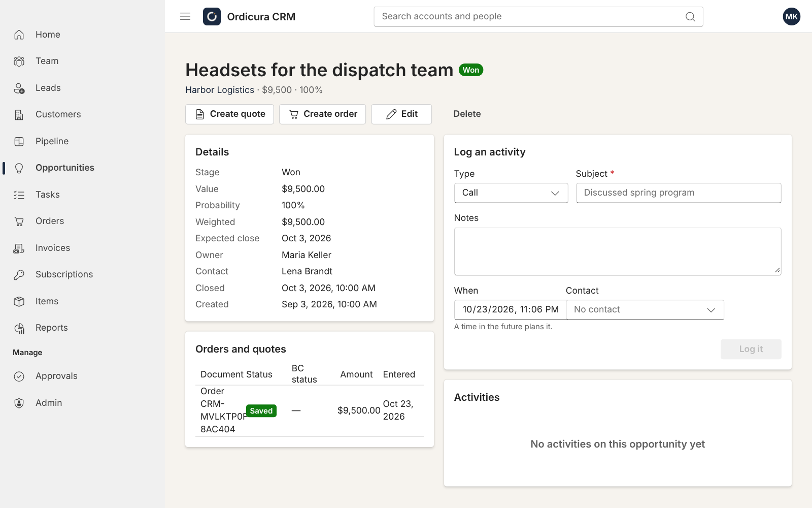
Task: Toggle the hamburger menu icon
Action: click(185, 16)
